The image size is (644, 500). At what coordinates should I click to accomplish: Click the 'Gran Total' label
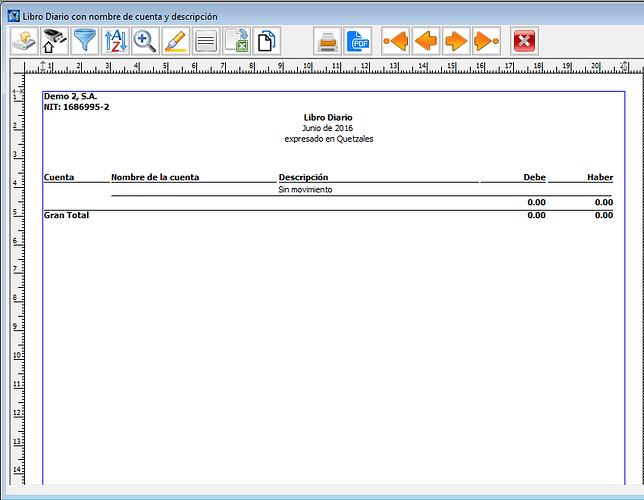(66, 215)
